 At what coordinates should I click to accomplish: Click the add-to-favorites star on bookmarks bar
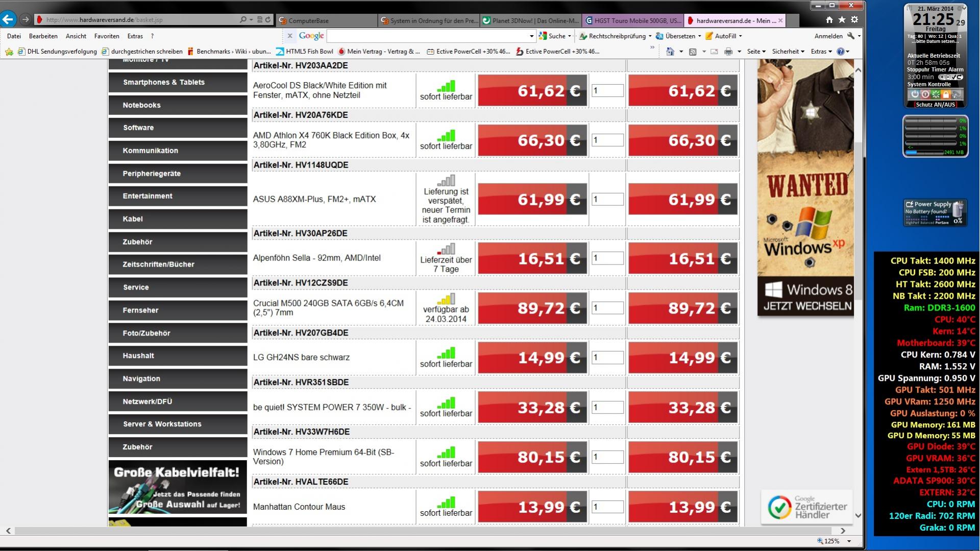tap(9, 52)
